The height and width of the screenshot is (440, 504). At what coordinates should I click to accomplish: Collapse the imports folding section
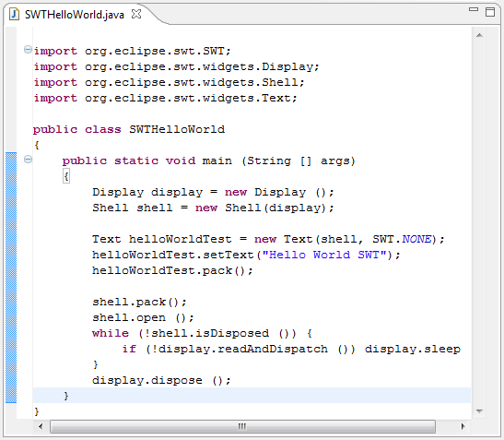[x=28, y=50]
